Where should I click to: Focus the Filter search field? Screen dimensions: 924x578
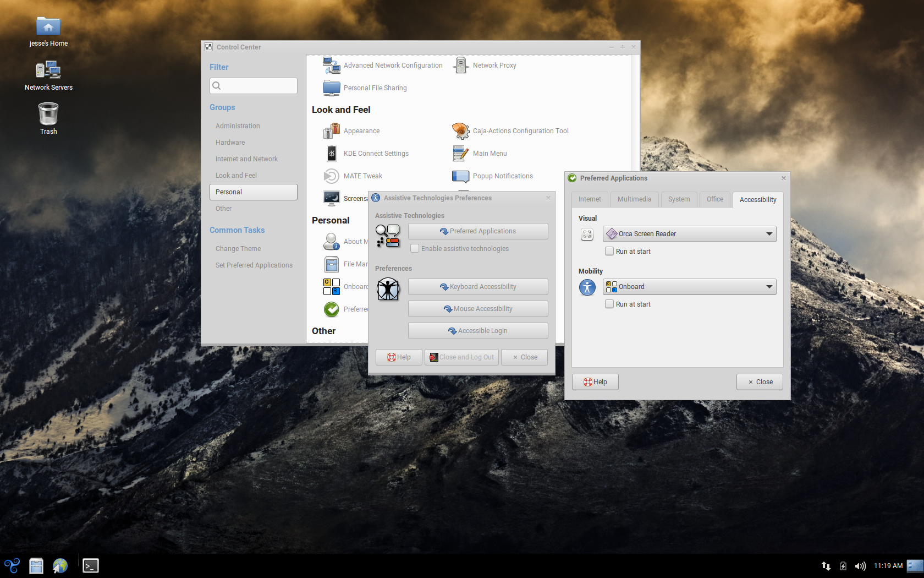[254, 86]
